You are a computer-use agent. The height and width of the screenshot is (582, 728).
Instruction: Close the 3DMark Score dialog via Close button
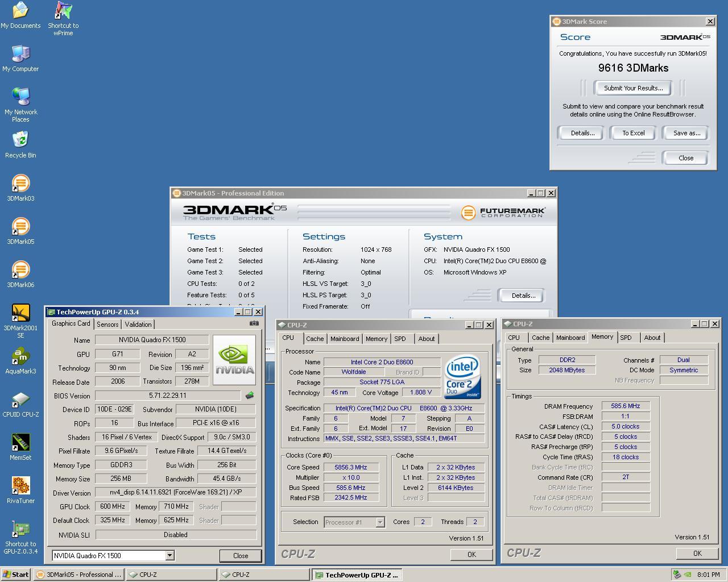686,158
